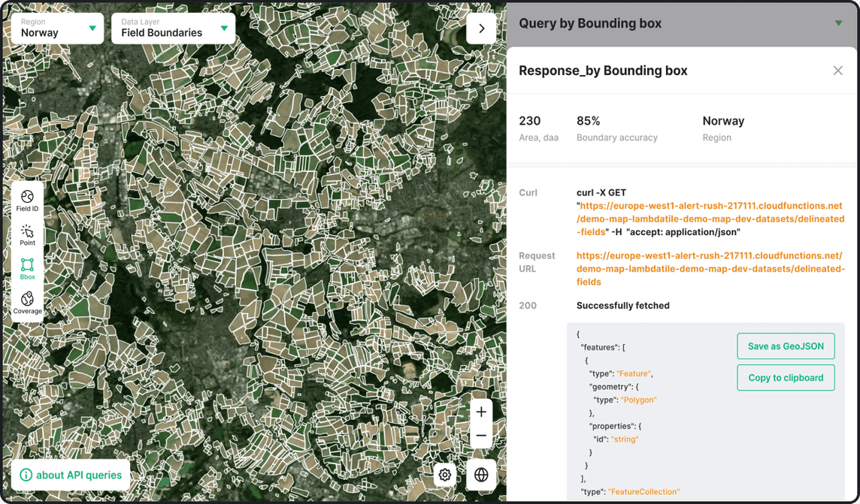Click the Boundary accuracy label
The width and height of the screenshot is (860, 504).
click(x=617, y=138)
